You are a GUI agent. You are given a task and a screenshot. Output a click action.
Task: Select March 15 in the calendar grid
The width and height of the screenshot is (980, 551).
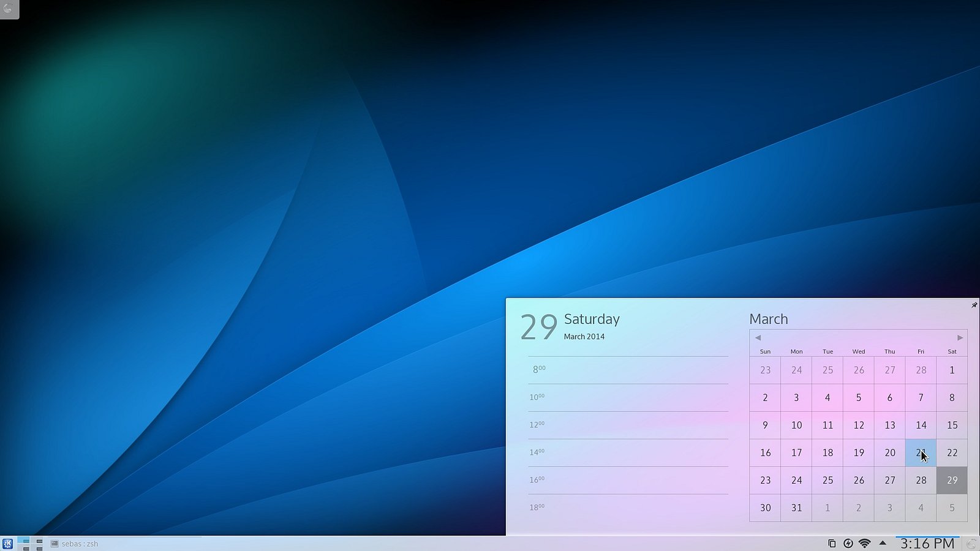pos(952,425)
